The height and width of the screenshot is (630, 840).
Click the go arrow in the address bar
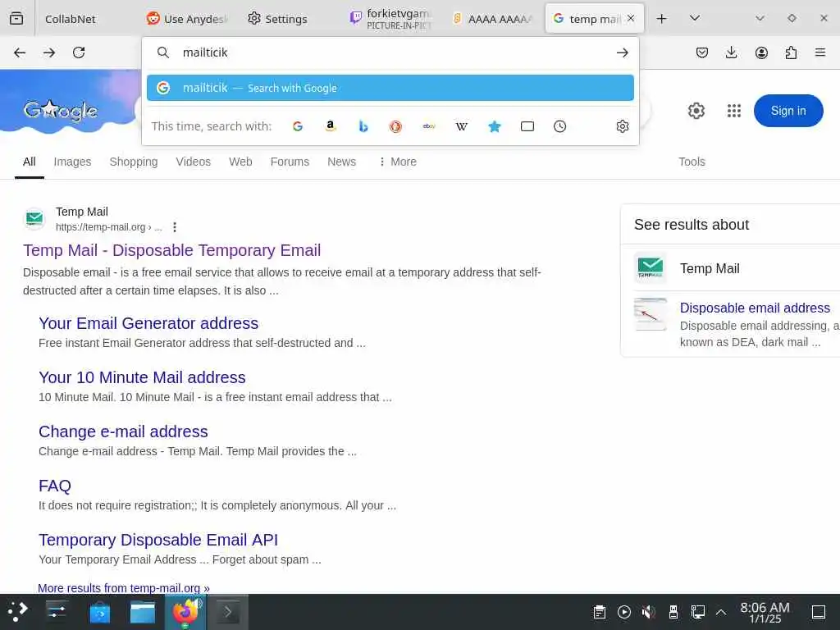coord(622,52)
